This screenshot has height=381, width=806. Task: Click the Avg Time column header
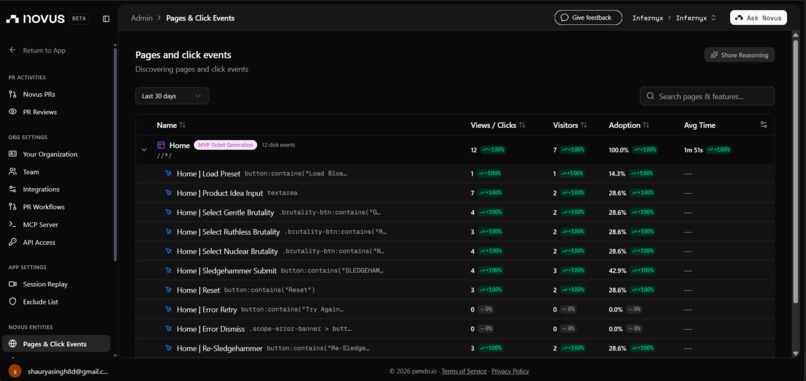pyautogui.click(x=699, y=125)
